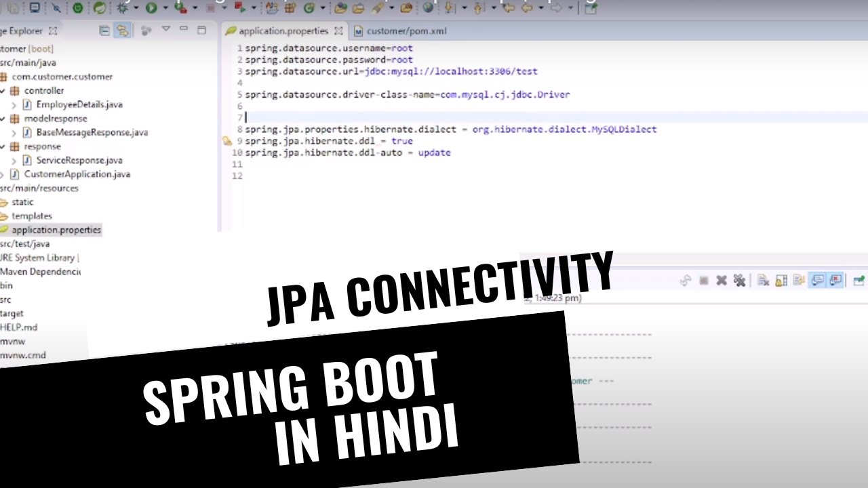Screen dimensions: 868x488
Task: Click the New Java Package toolbar icon
Action: pyautogui.click(x=290, y=8)
